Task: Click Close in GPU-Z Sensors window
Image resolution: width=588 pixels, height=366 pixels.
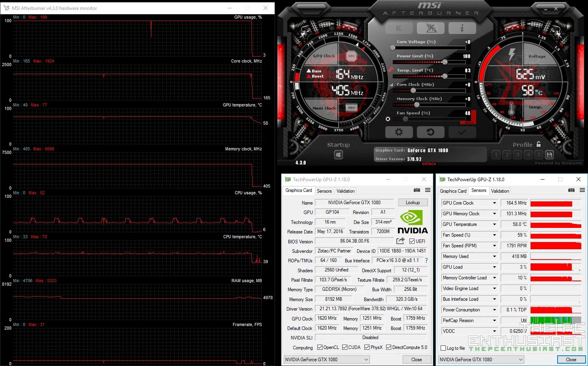Action: tap(571, 359)
